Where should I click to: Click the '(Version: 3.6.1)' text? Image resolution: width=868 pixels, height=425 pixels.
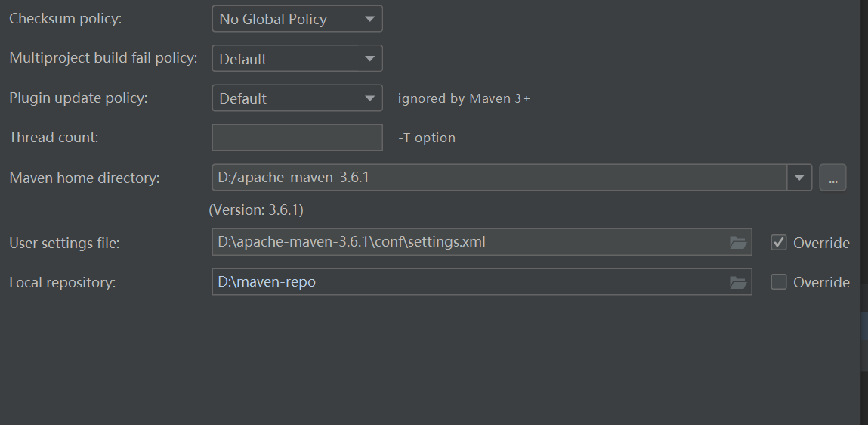pyautogui.click(x=256, y=210)
